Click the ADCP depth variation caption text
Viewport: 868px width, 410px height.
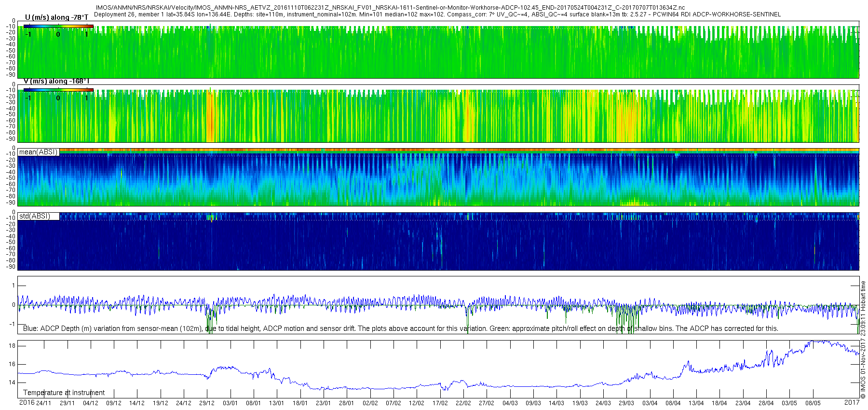pos(400,328)
